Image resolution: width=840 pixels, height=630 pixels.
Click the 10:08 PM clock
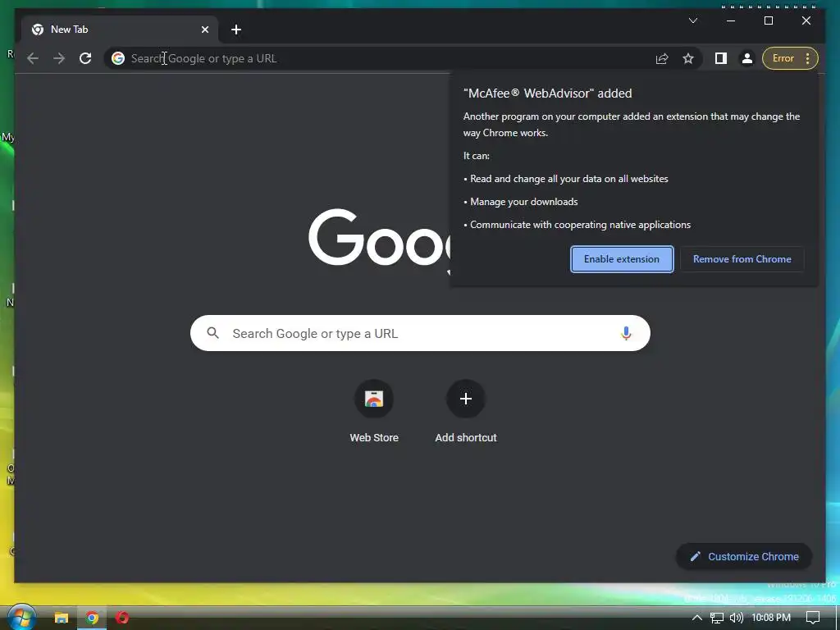point(771,618)
